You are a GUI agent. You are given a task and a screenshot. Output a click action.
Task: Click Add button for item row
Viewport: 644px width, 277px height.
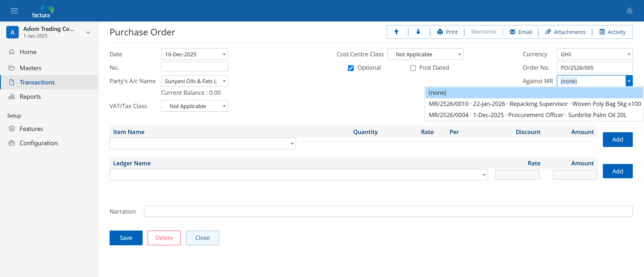tap(617, 139)
